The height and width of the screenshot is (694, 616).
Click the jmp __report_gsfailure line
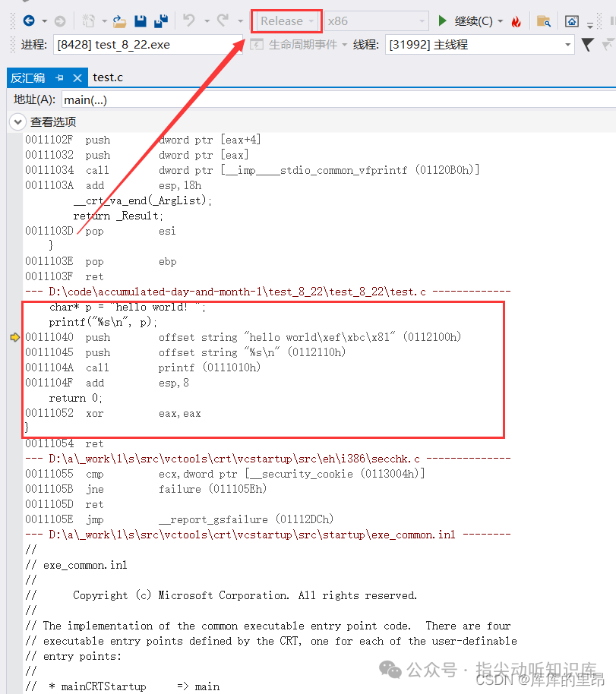(179, 519)
